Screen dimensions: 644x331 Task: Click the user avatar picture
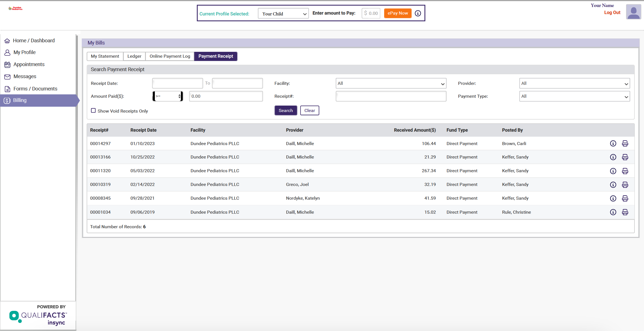point(633,12)
